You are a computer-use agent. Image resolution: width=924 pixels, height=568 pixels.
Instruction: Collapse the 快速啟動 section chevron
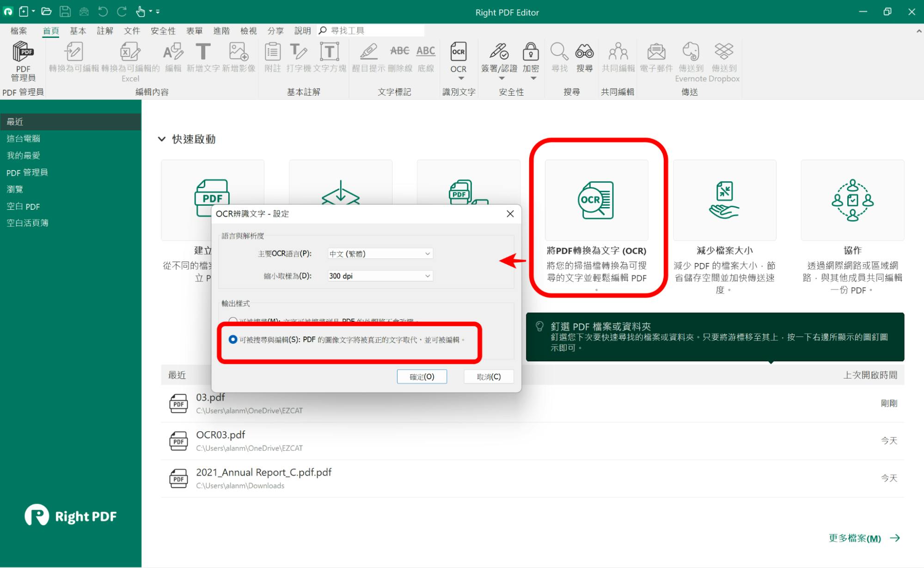click(x=162, y=139)
